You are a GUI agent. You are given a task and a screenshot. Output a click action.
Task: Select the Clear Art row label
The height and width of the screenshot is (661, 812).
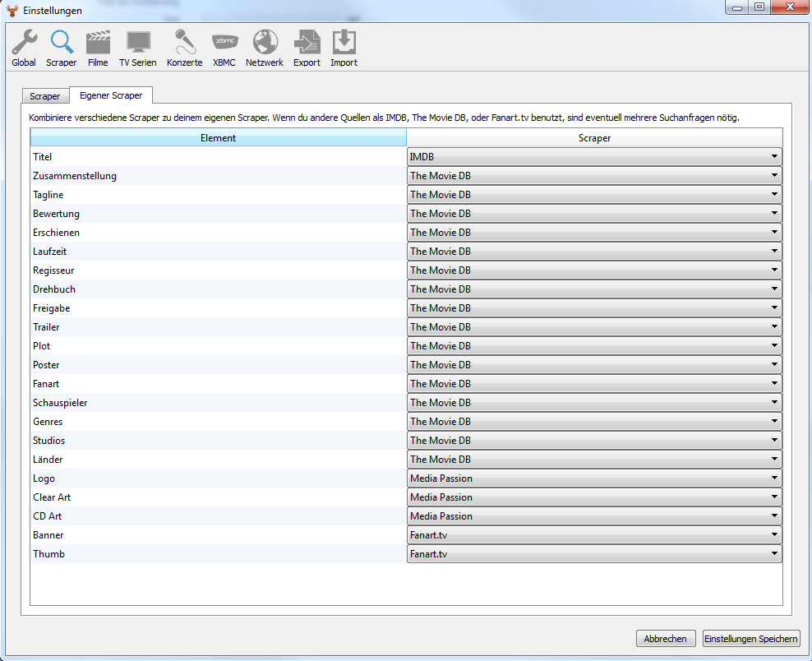(x=52, y=497)
